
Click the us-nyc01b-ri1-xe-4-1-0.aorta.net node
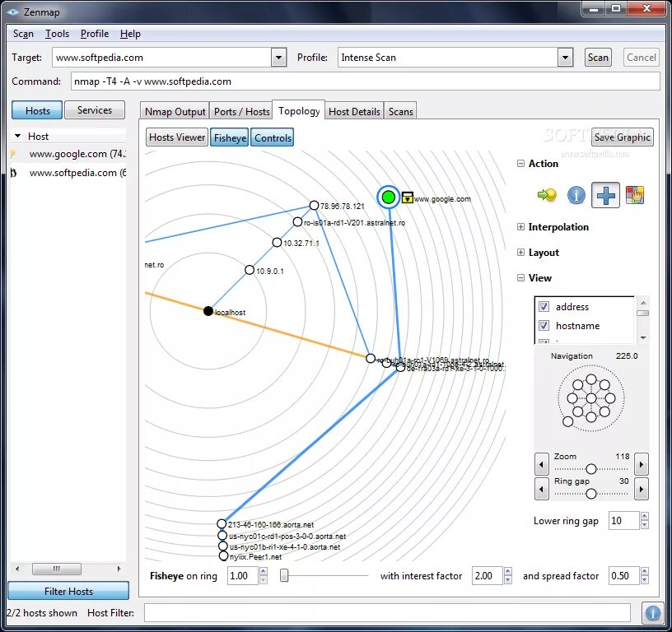click(222, 546)
